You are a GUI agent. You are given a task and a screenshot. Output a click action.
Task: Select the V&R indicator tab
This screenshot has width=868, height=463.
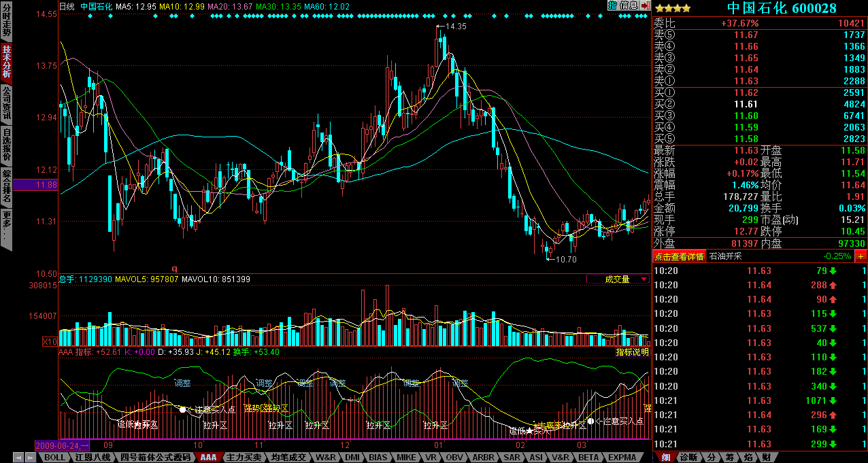[561, 458]
